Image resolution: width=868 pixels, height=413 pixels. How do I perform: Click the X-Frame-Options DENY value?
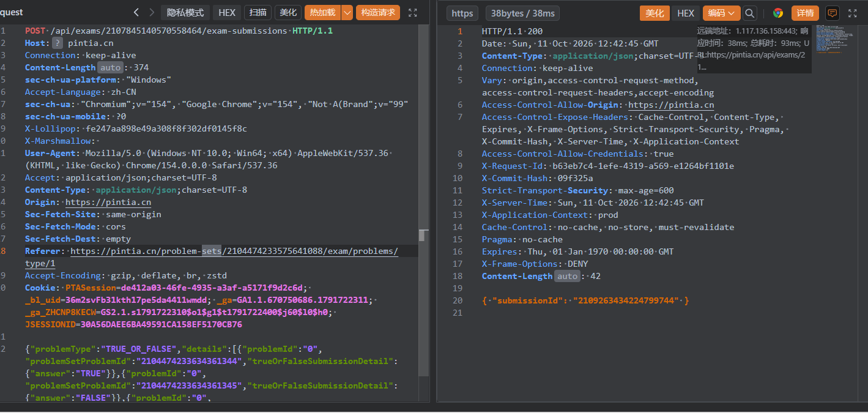[577, 264]
